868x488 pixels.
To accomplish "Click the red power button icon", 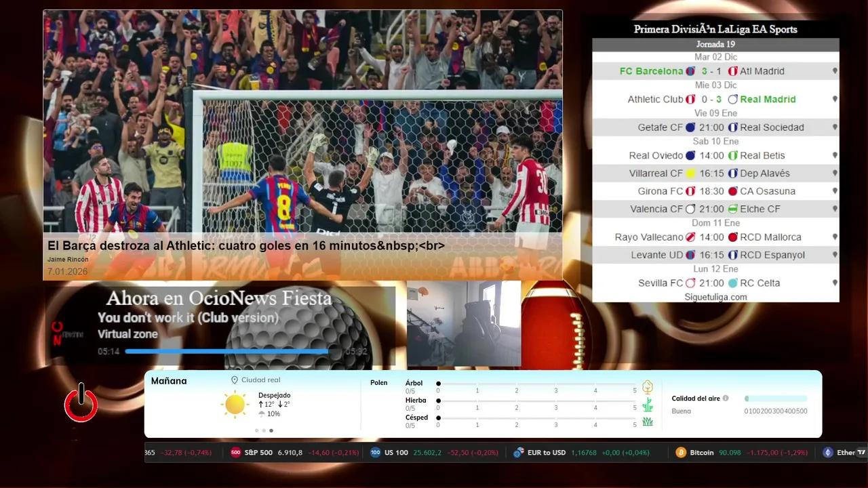I will (81, 403).
